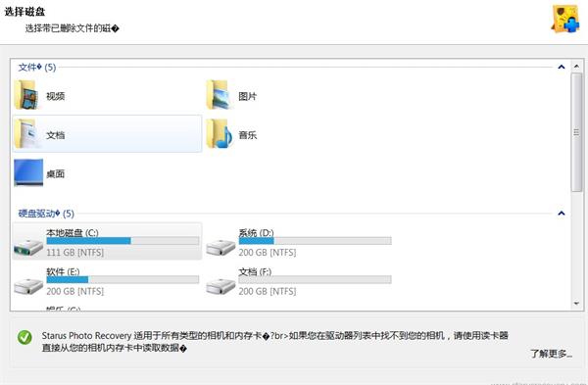Click the F: drive usage bar
Viewport: 588px width, 385px height.
(x=315, y=279)
